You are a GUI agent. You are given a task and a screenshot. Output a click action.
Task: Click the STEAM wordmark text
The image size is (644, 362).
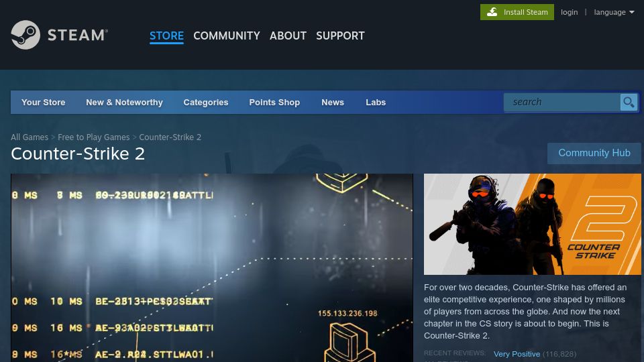[78, 36]
